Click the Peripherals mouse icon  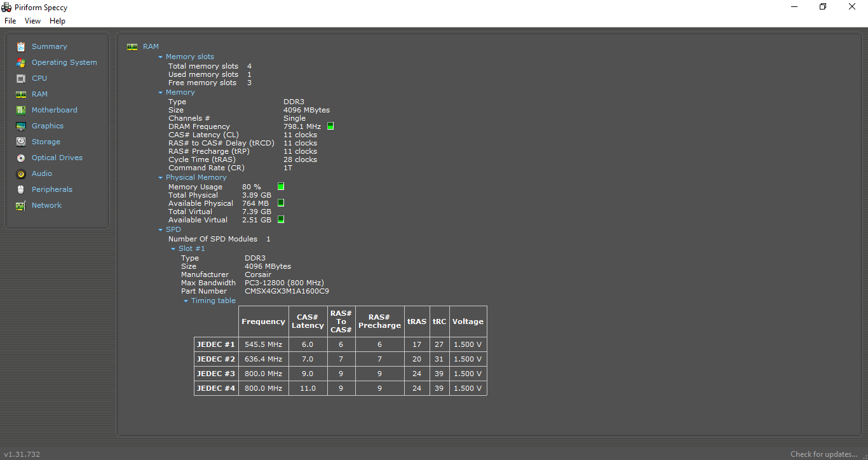point(21,189)
